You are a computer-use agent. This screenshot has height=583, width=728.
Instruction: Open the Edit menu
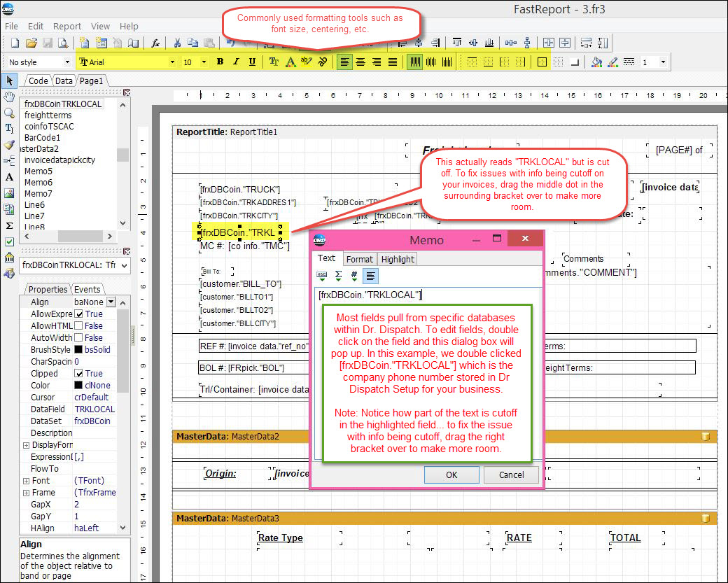tap(36, 27)
